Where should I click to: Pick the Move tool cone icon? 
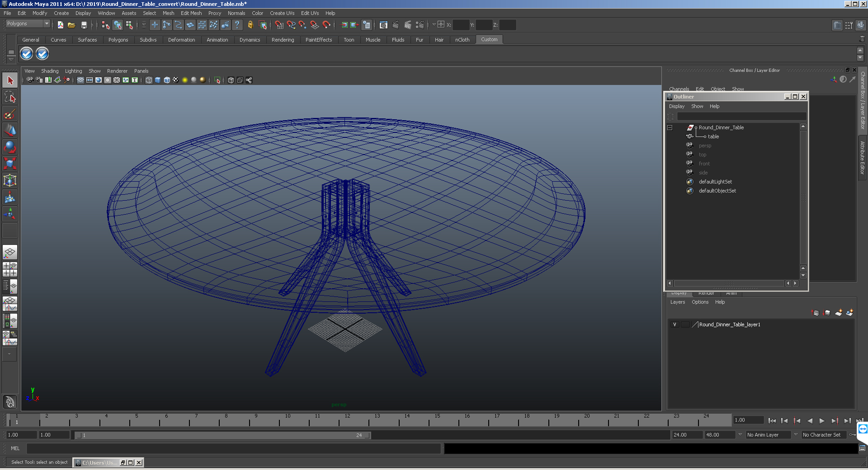click(x=10, y=130)
